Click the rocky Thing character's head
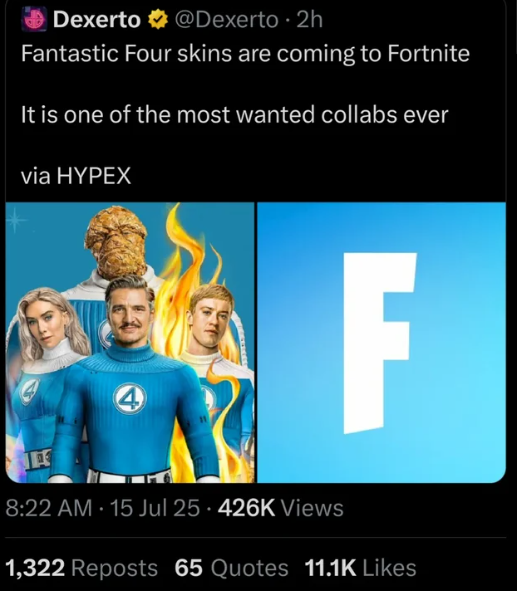Screen dimensions: 517x591 [116, 241]
